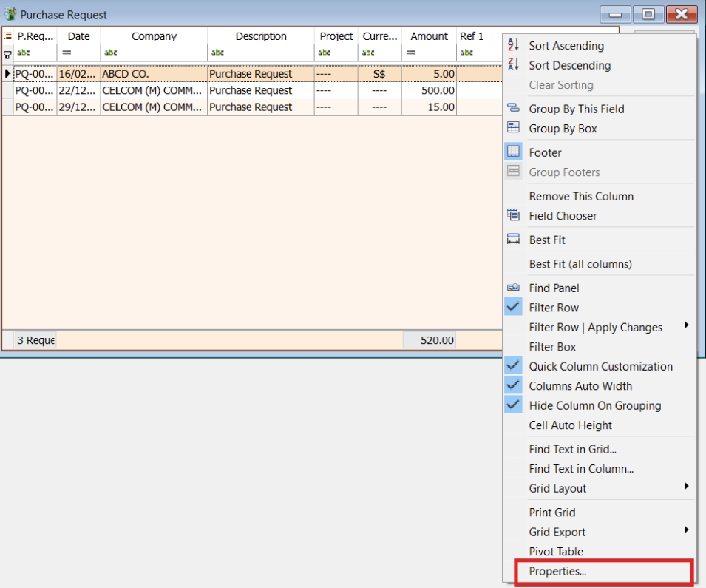Screen dimensions: 706x588
Task: Select the ABCD CO. purchase request row
Action: 222,73
